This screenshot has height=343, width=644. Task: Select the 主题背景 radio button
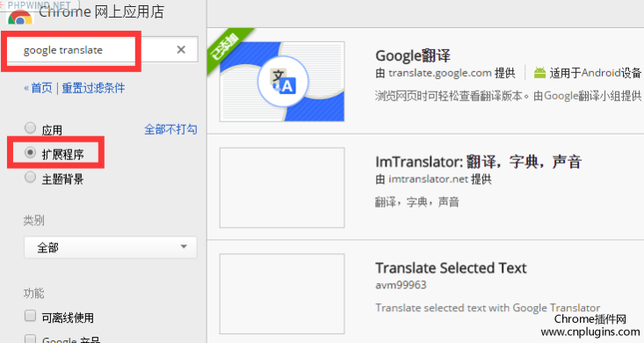[x=30, y=178]
